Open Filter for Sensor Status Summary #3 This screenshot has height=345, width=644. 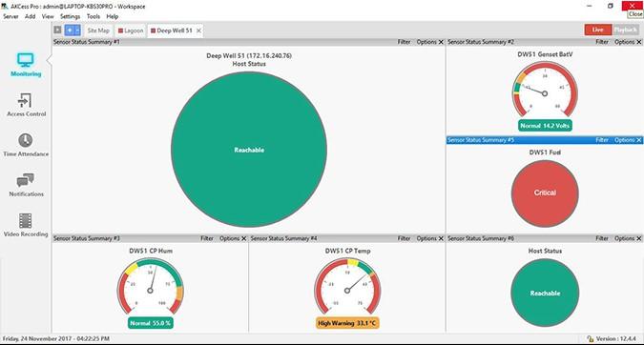(207, 238)
